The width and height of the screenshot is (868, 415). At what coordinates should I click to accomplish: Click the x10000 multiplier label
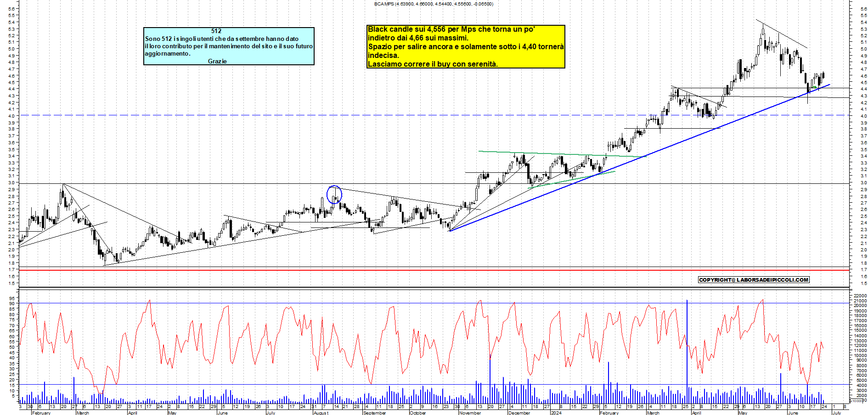(856, 401)
